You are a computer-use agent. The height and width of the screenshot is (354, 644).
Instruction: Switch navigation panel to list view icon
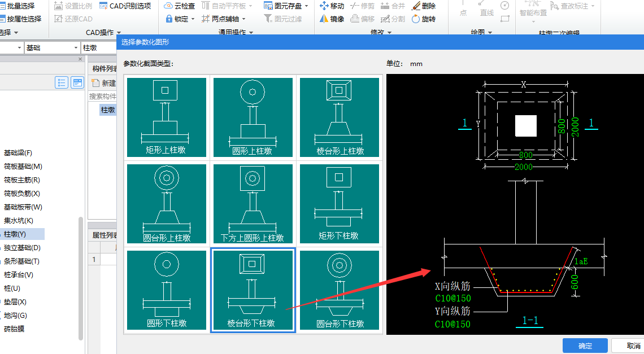click(x=62, y=82)
